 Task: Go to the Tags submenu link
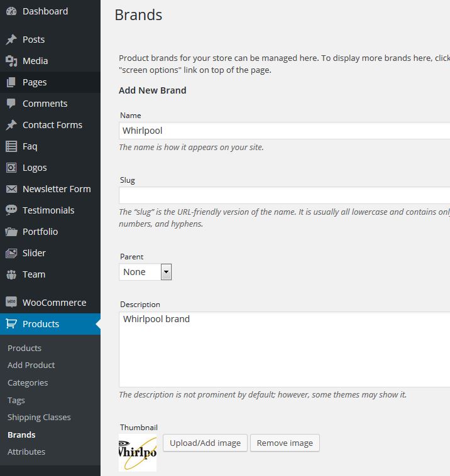pos(16,401)
